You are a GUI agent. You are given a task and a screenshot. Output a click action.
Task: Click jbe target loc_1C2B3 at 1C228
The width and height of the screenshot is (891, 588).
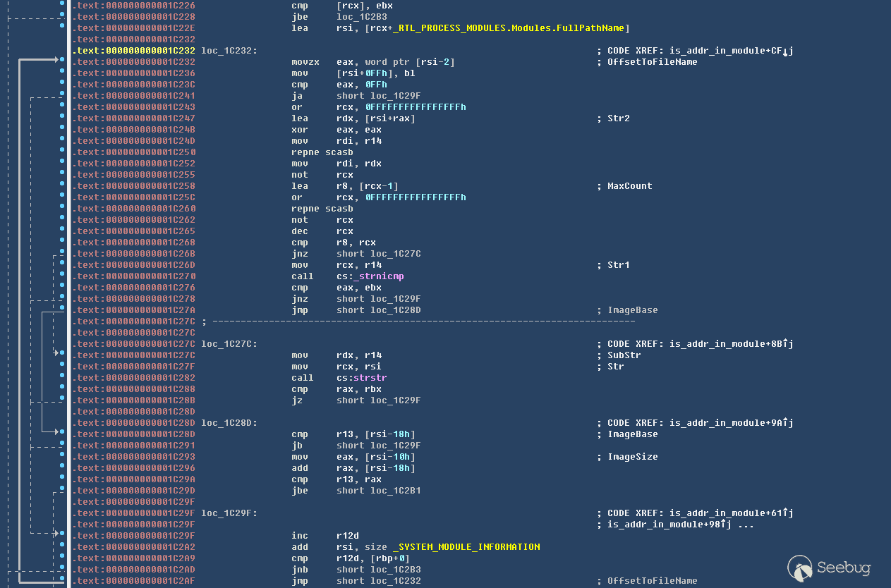coord(362,17)
